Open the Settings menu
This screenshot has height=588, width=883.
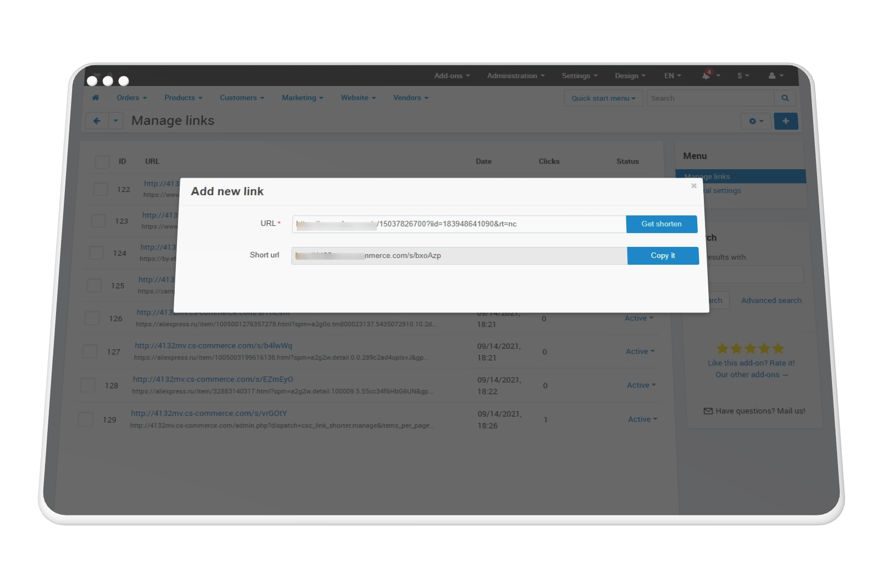[580, 75]
